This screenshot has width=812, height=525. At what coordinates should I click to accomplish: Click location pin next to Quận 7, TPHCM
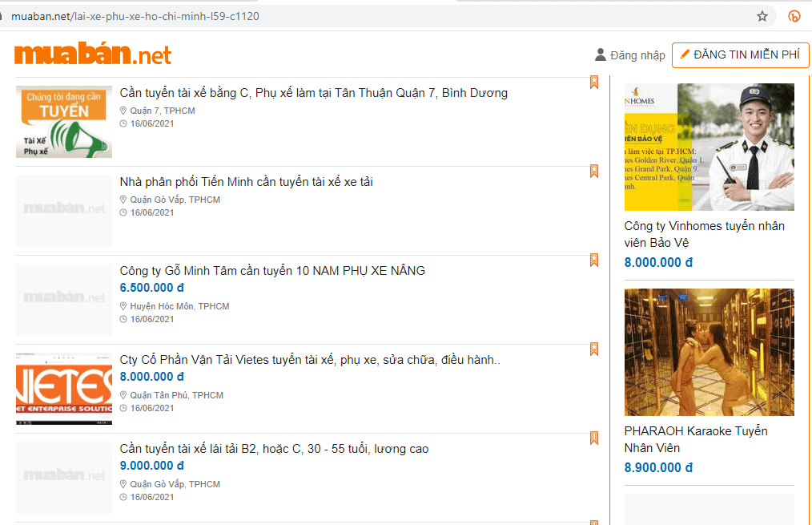[x=123, y=111]
